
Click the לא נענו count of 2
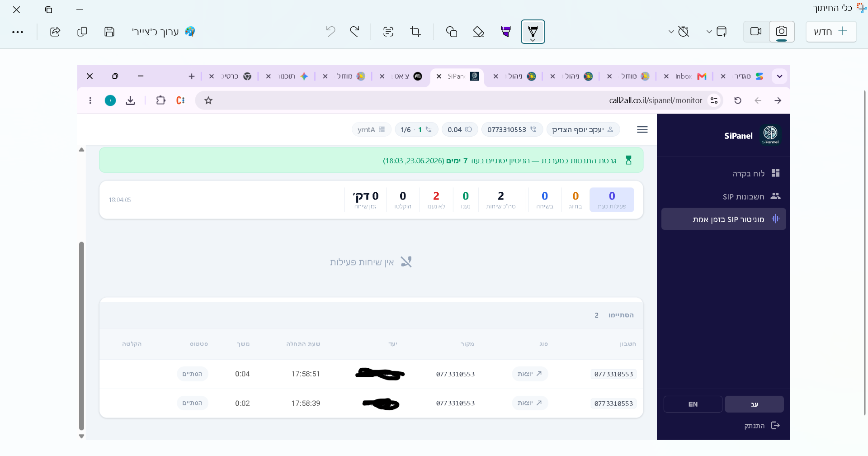pyautogui.click(x=436, y=196)
